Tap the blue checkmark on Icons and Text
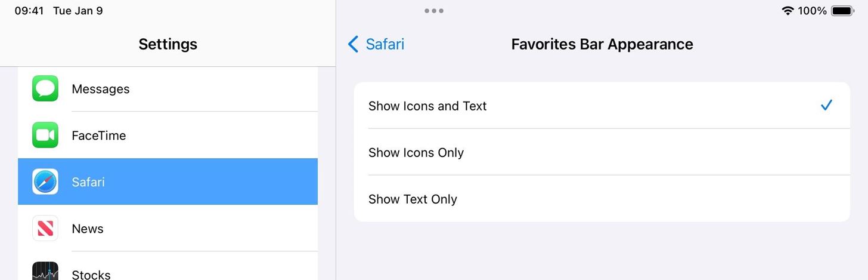The height and width of the screenshot is (280, 868). pyautogui.click(x=826, y=106)
